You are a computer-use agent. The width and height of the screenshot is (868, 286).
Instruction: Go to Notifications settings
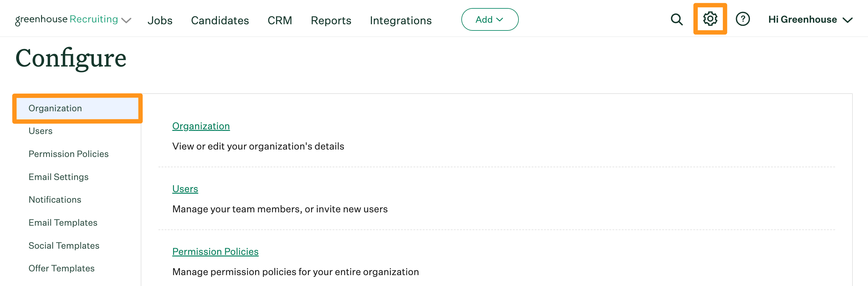[55, 200]
